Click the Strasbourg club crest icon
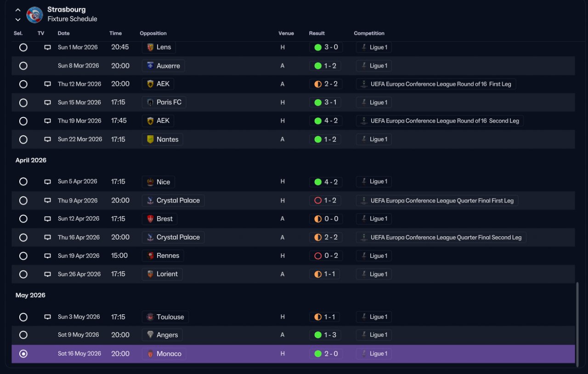This screenshot has width=588, height=374. click(35, 15)
